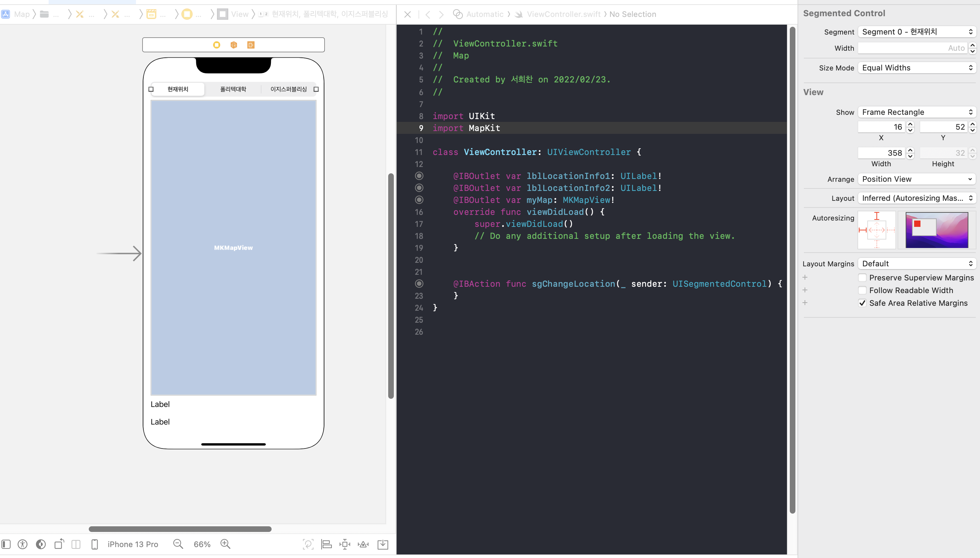Open accessibility options in canvas toolbar
The height and width of the screenshot is (558, 980).
click(23, 544)
